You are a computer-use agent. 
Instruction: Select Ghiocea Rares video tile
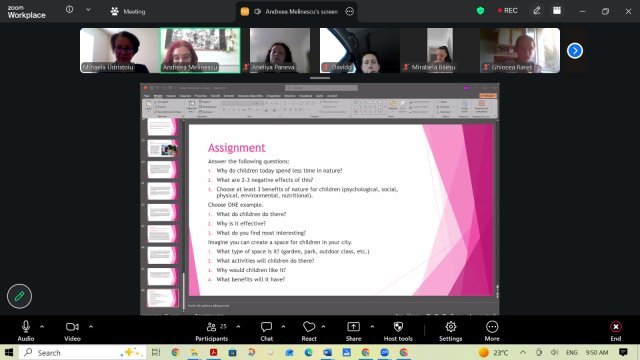(520, 51)
